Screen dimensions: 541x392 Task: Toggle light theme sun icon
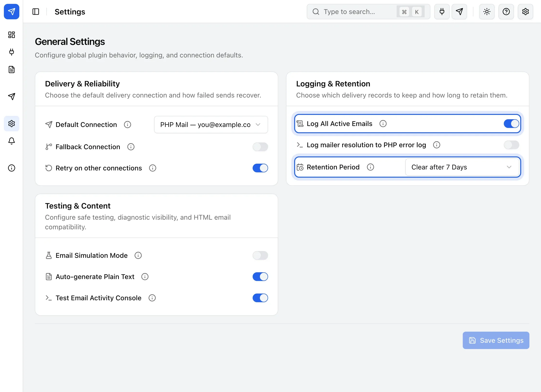click(x=487, y=12)
